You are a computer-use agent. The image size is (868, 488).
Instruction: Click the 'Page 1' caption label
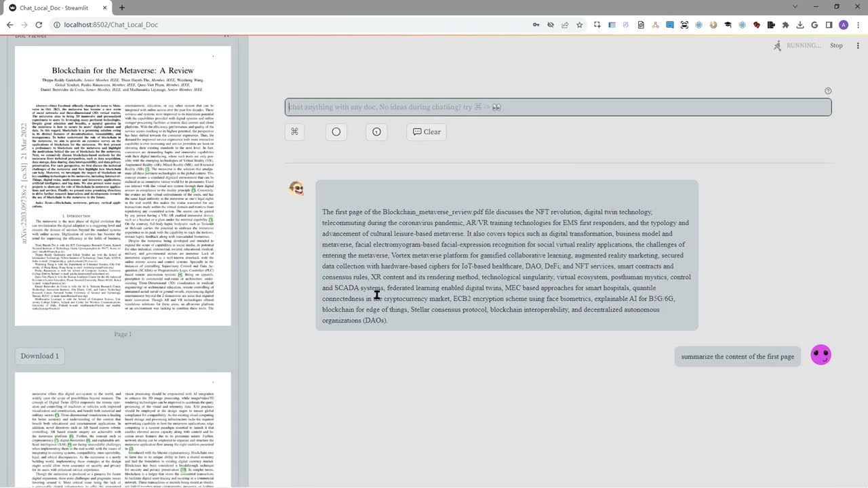coord(123,334)
